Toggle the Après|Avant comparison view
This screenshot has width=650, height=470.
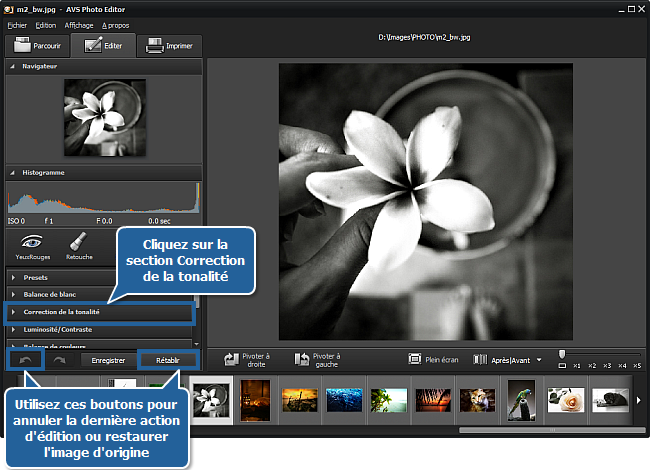507,358
